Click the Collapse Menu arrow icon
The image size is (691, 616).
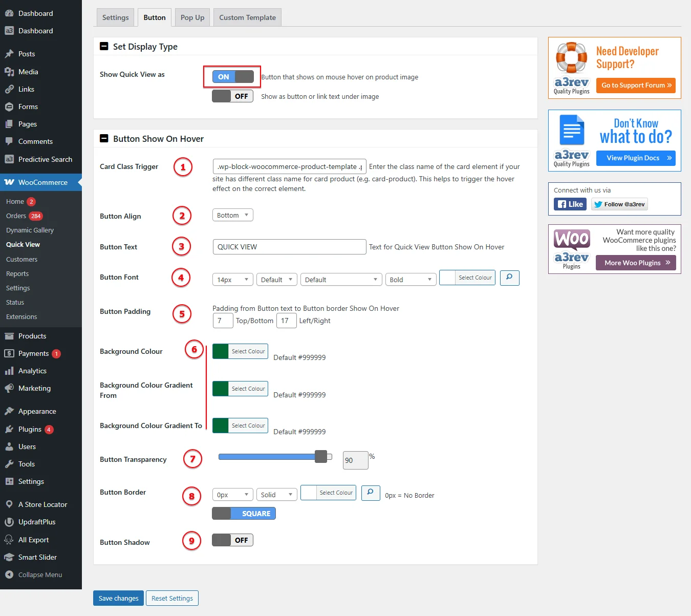point(9,575)
